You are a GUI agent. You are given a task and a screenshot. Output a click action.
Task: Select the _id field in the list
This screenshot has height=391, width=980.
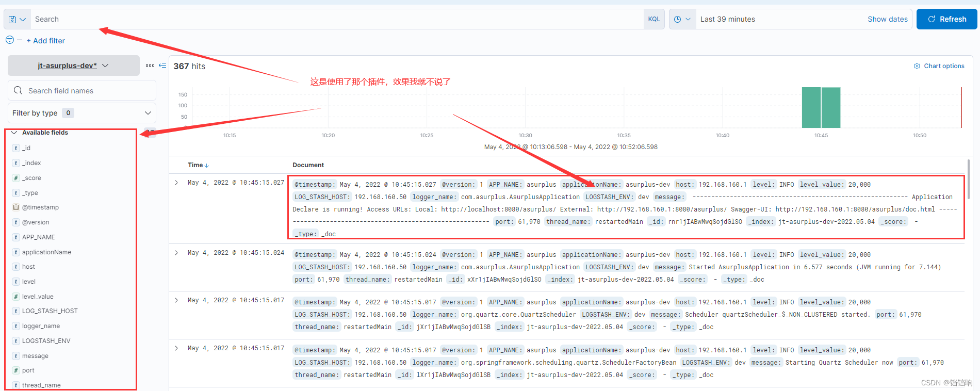coord(26,148)
